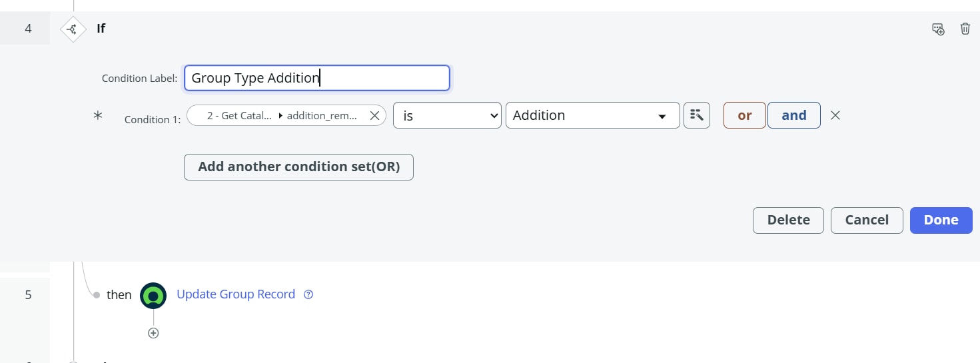Click Done to save the condition
The width and height of the screenshot is (980, 363).
(x=941, y=220)
